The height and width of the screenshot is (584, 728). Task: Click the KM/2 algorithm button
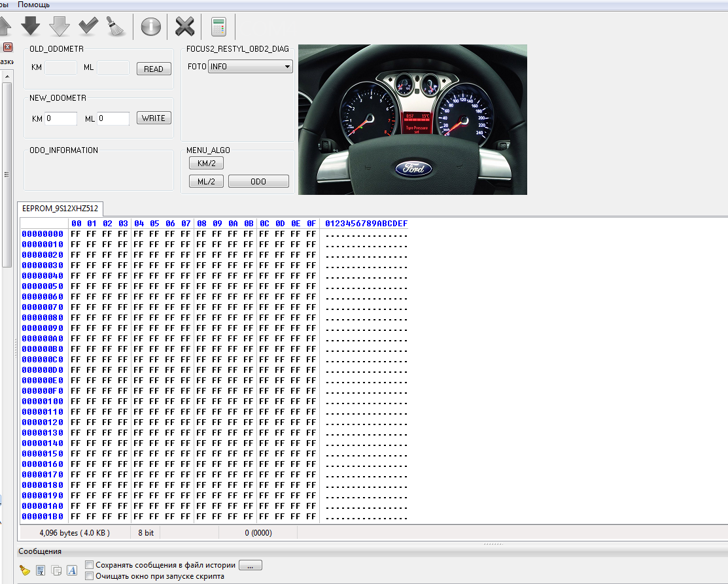coord(206,163)
